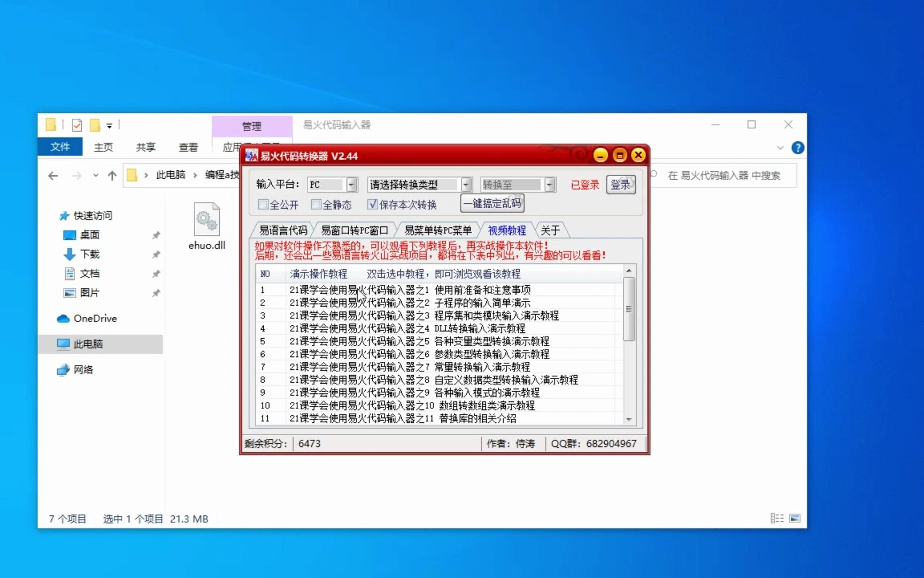This screenshot has height=578, width=924.
Task: Select tutorial 3 程序集和类模块输入演示教程
Action: pyautogui.click(x=438, y=315)
